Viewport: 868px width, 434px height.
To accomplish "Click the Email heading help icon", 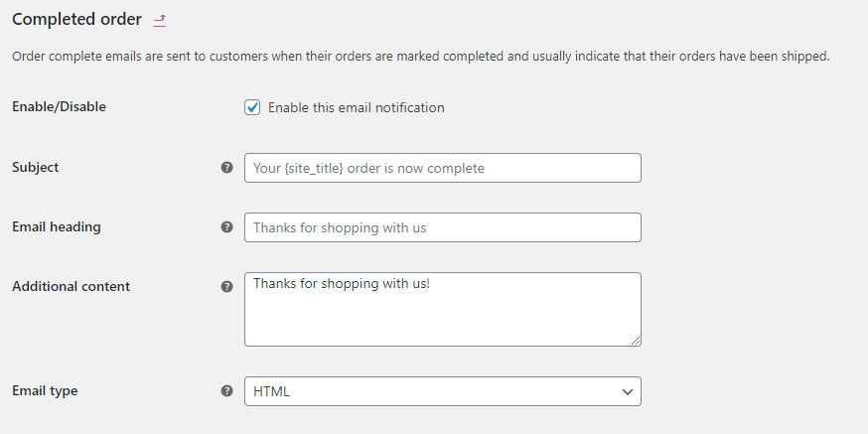I will (x=226, y=227).
